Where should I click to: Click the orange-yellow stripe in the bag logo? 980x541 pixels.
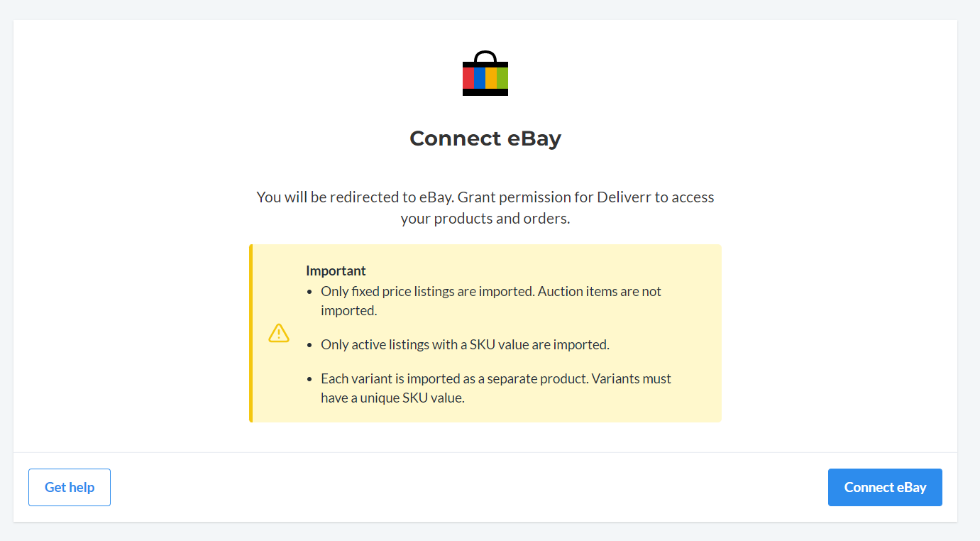click(491, 78)
